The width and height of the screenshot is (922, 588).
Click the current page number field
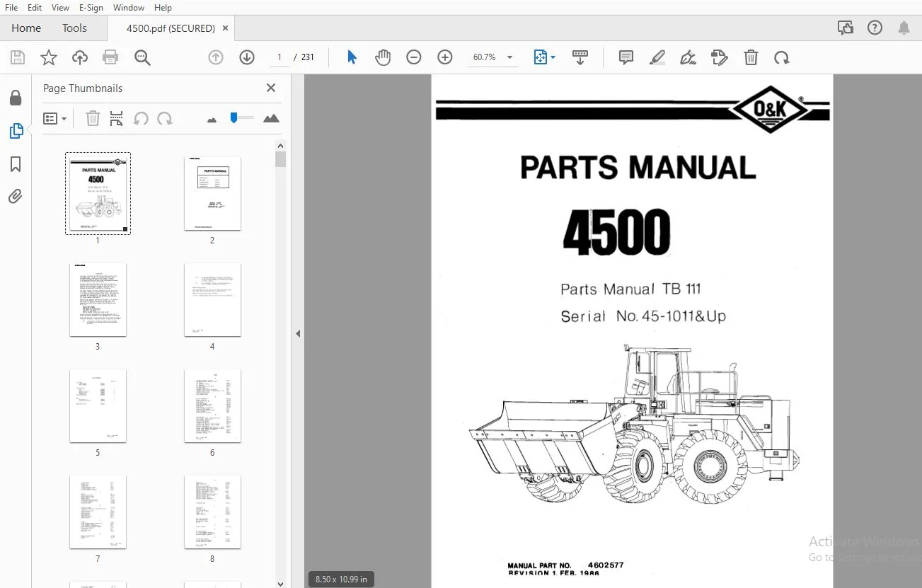pyautogui.click(x=280, y=57)
